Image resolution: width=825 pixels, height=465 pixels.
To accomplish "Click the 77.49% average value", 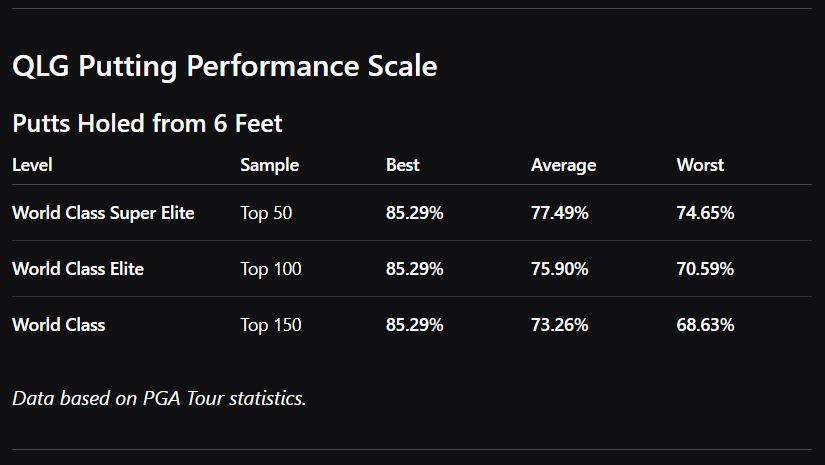I will click(x=559, y=213).
